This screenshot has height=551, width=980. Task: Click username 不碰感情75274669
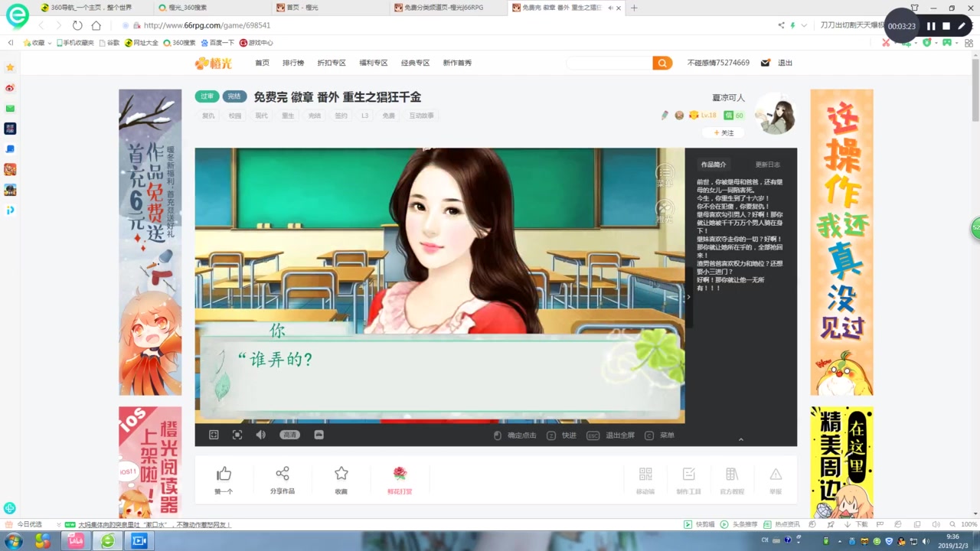[718, 63]
